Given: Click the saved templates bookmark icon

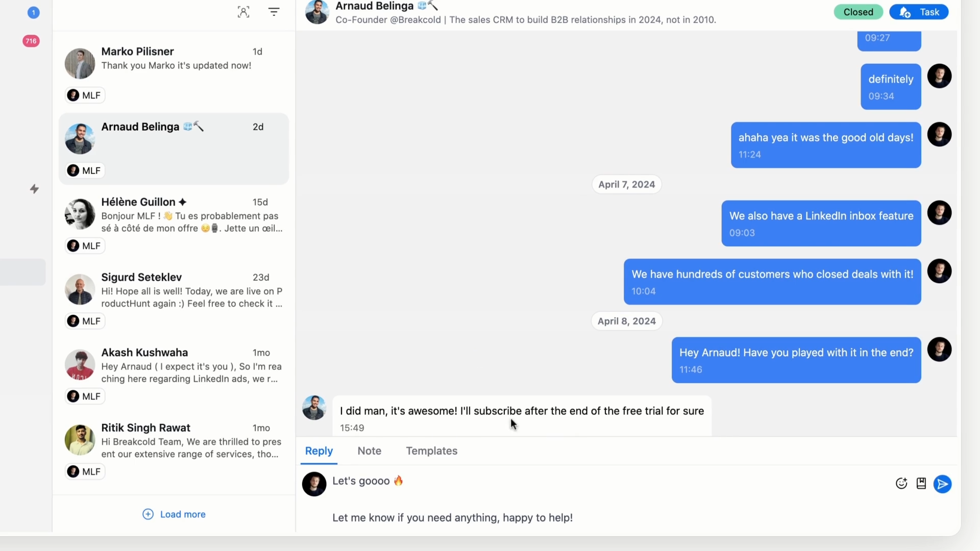Looking at the screenshot, I should tap(921, 484).
